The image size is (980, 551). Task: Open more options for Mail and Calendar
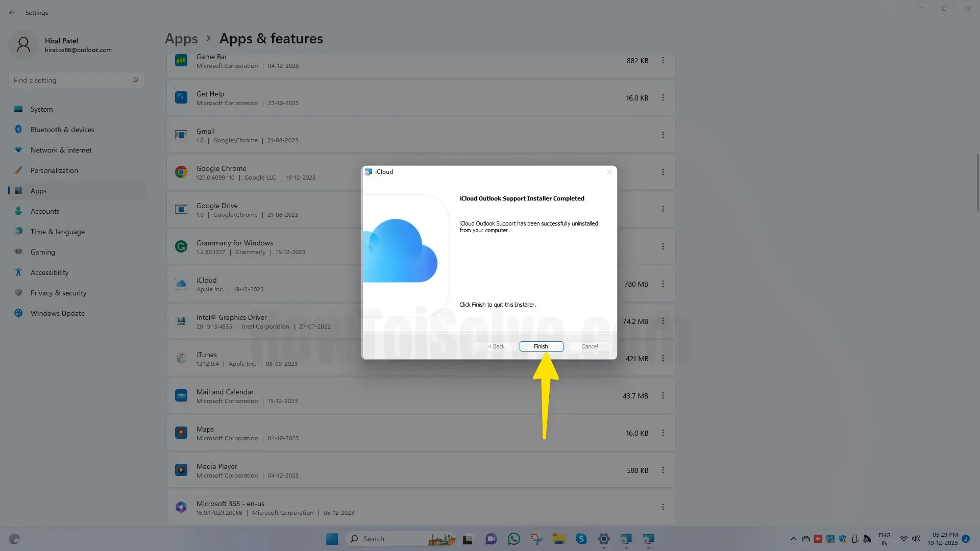tap(663, 396)
